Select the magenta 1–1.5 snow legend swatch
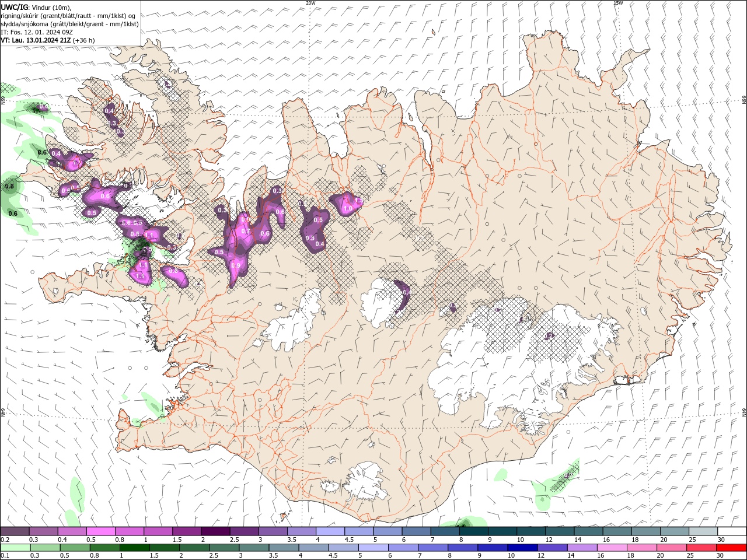Screen dimensions: 747x560 [158, 531]
